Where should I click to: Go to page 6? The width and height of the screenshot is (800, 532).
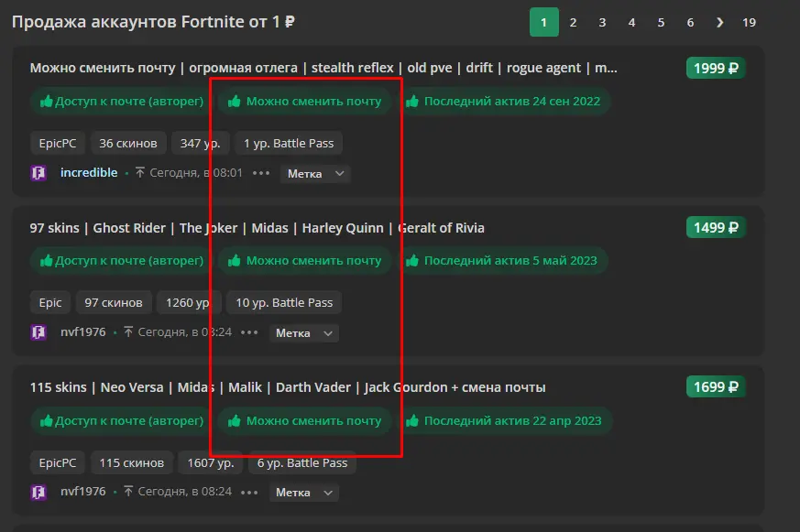click(690, 22)
